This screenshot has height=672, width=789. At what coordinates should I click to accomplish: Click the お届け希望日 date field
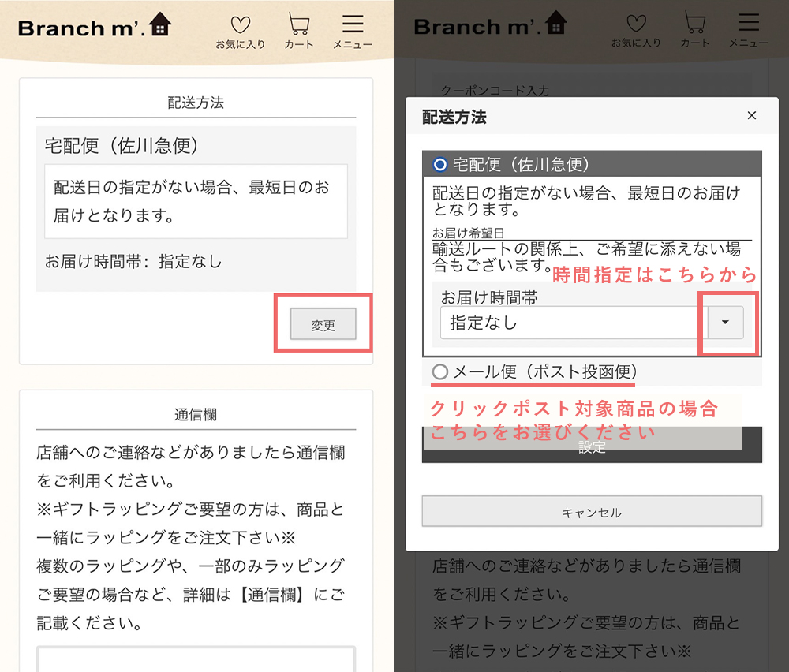(x=592, y=233)
